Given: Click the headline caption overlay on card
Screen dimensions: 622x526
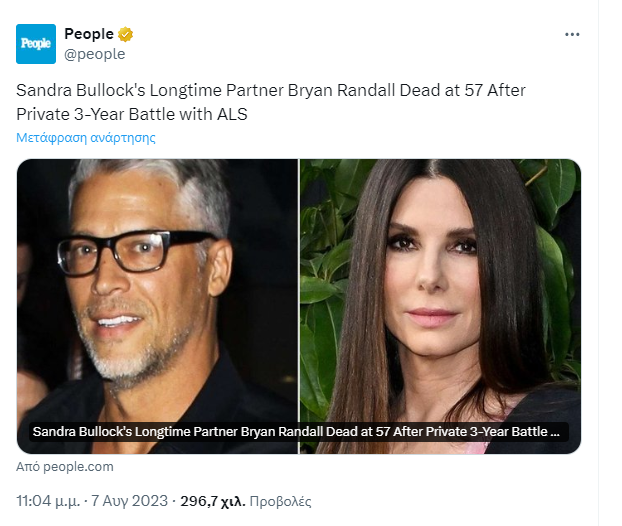Looking at the screenshot, I should (x=299, y=432).
